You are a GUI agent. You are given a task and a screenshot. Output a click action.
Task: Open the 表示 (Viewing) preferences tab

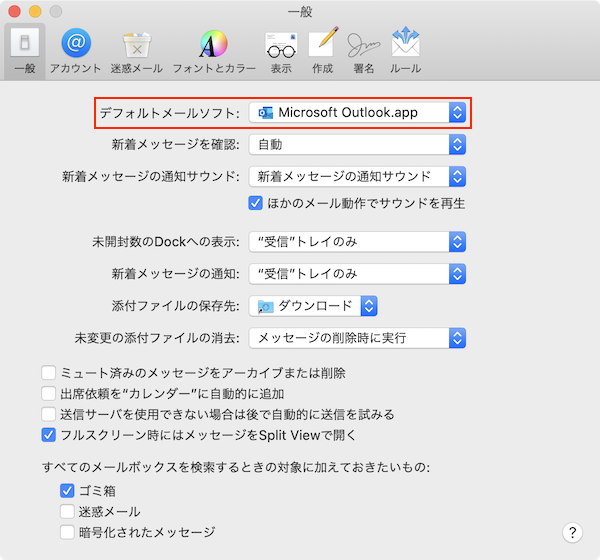[x=281, y=51]
